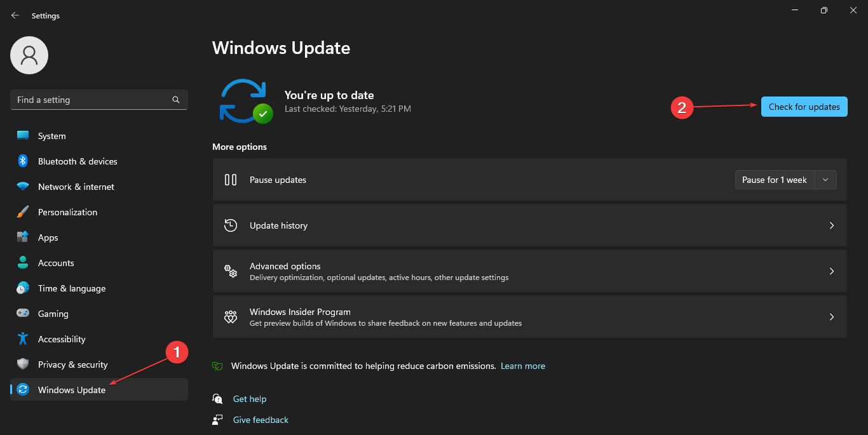Screen dimensions: 868x435
Task: Expand the Windows Insider Program row
Action: pyautogui.click(x=530, y=316)
